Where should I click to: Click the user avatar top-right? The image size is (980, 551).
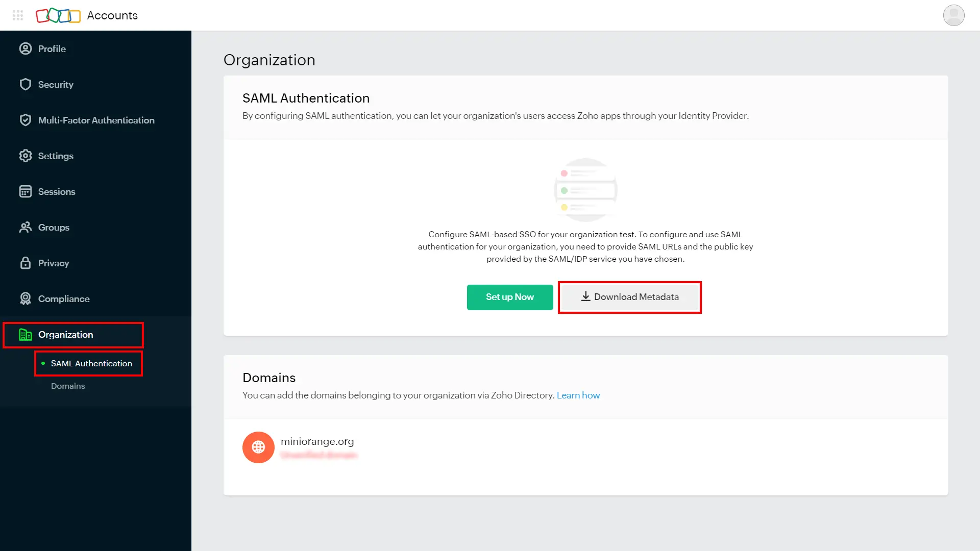[954, 15]
